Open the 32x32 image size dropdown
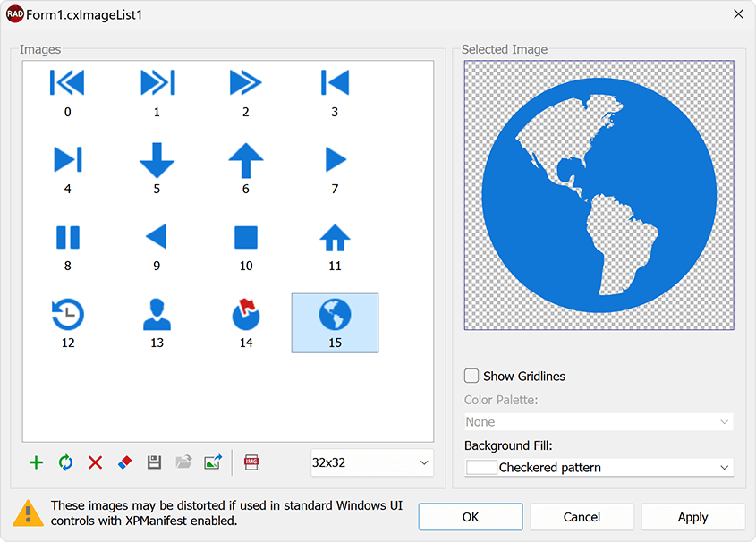The width and height of the screenshot is (756, 542). [370, 462]
